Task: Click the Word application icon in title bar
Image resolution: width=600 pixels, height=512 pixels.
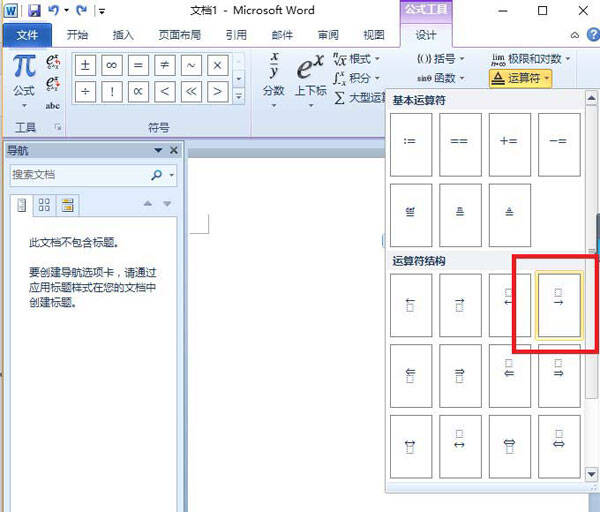Action: pyautogui.click(x=11, y=10)
